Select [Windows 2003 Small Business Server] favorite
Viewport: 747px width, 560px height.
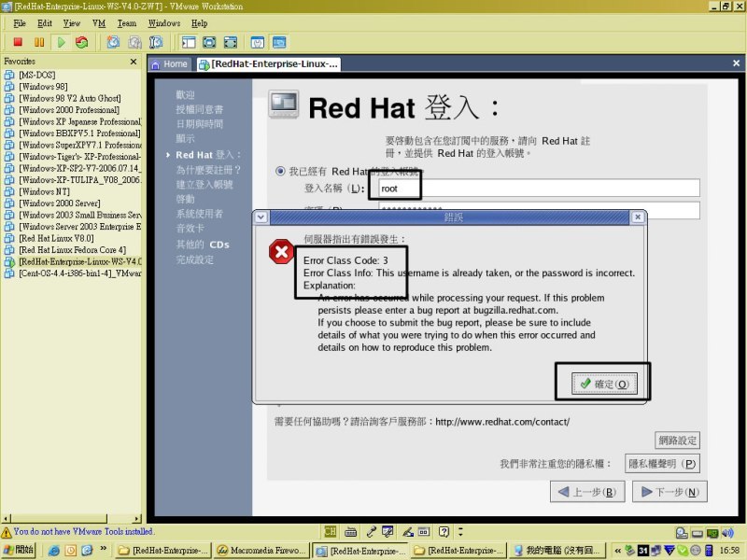[79, 215]
